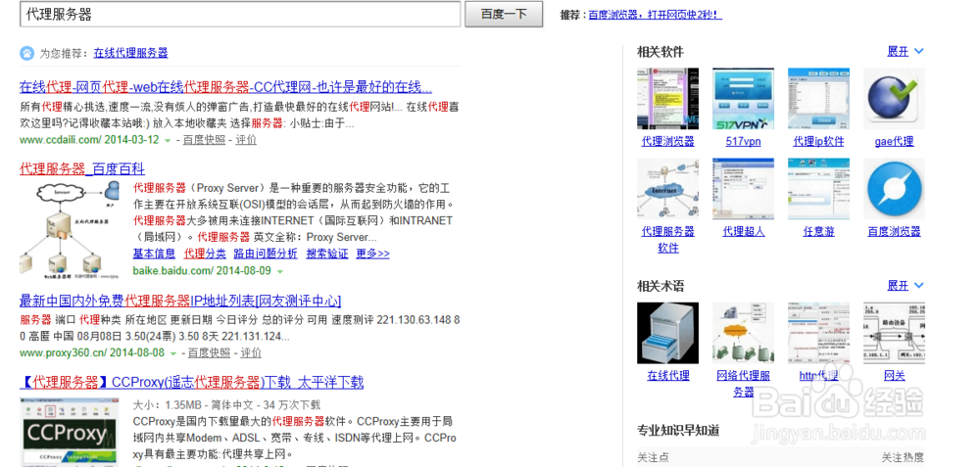The width and height of the screenshot is (980, 467).
Task: Open the 搜索验证 sublink
Action: 327,254
